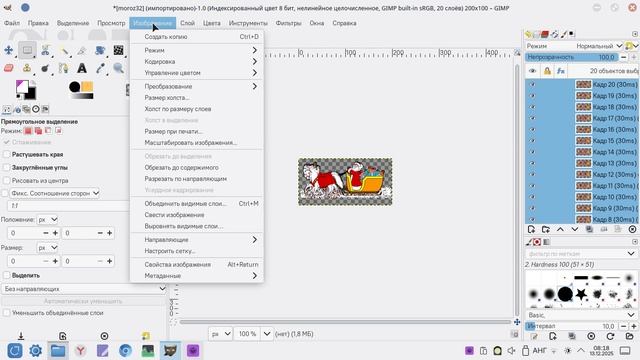640x360 pixels.
Task: Refresh the brushes list
Action: click(610, 336)
